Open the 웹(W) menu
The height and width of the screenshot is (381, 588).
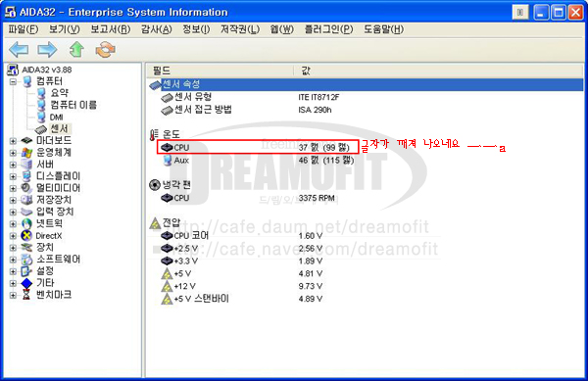pos(282,29)
